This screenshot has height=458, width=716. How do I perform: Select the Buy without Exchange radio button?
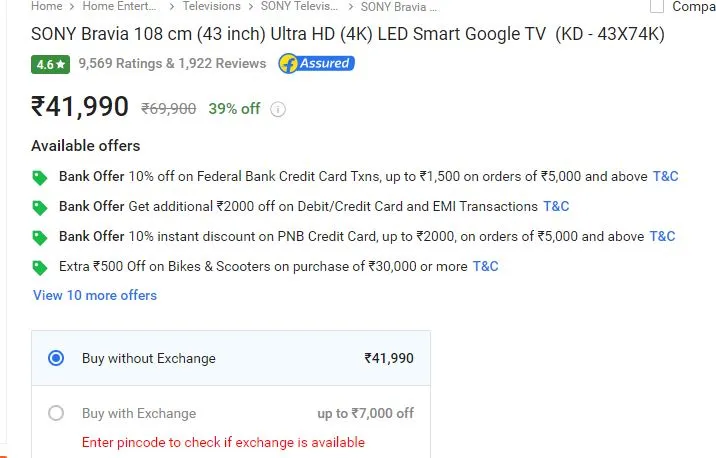click(56, 358)
